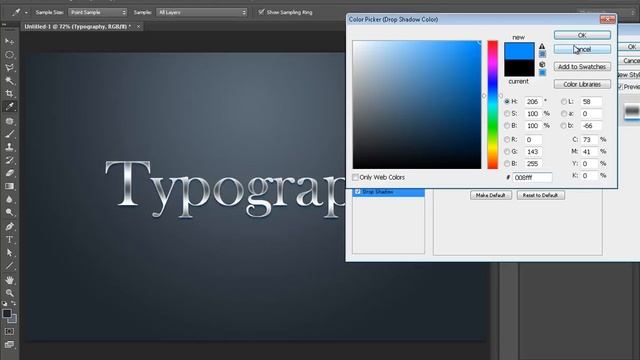The height and width of the screenshot is (360, 640).
Task: Select the Line tool
Action: (x=9, y=266)
